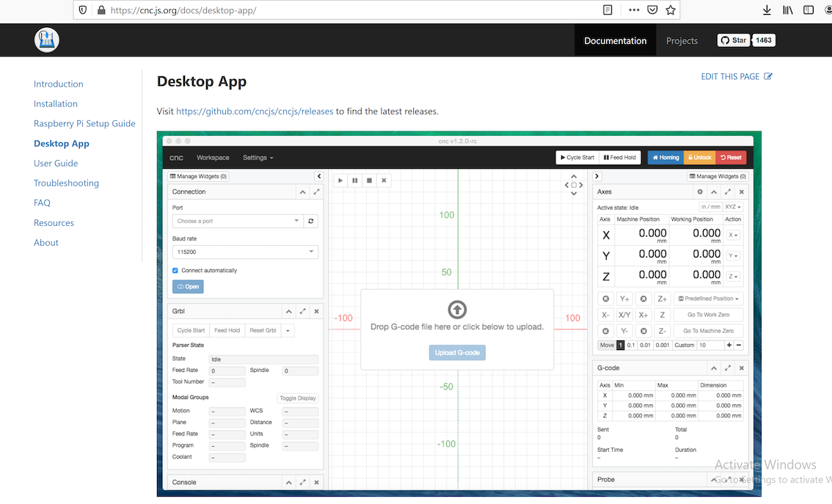Go to Introduction in the sidebar

(59, 84)
